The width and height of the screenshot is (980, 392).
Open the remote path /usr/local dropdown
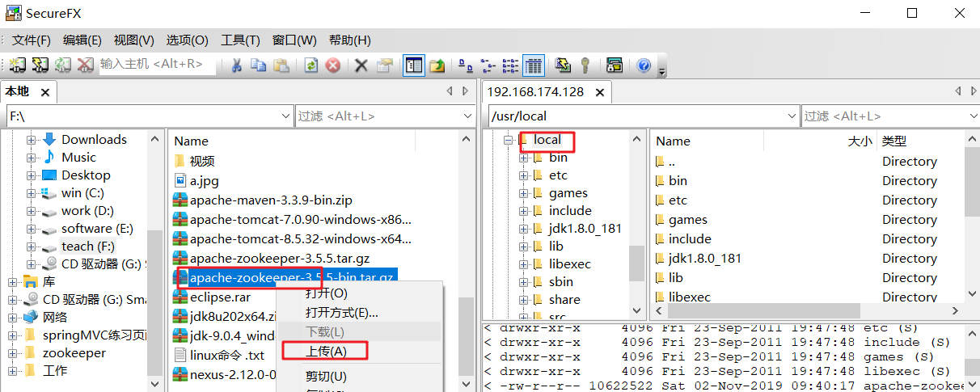coord(792,116)
